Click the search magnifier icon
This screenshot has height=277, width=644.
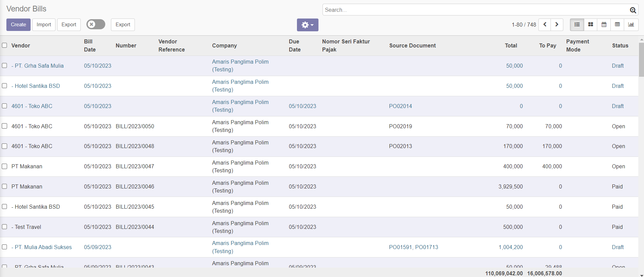pyautogui.click(x=633, y=10)
